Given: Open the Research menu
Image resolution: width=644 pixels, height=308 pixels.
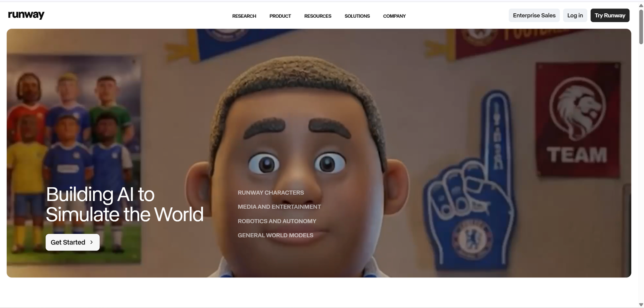Looking at the screenshot, I should [x=244, y=16].
